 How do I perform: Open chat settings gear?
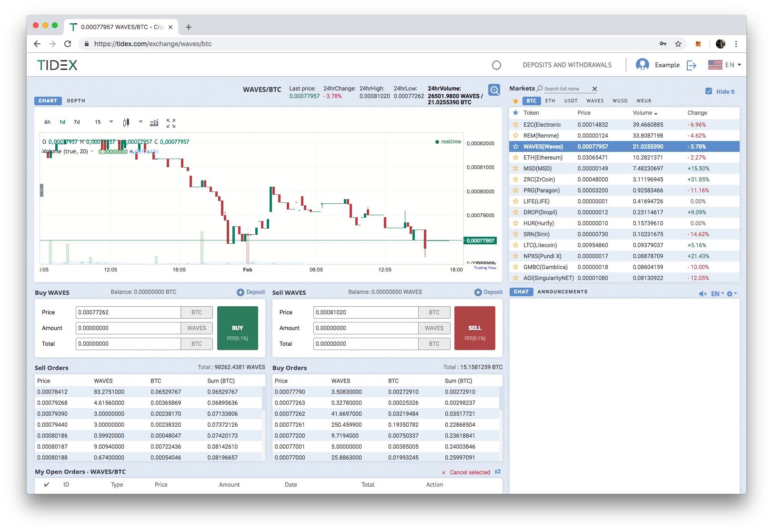click(x=729, y=294)
